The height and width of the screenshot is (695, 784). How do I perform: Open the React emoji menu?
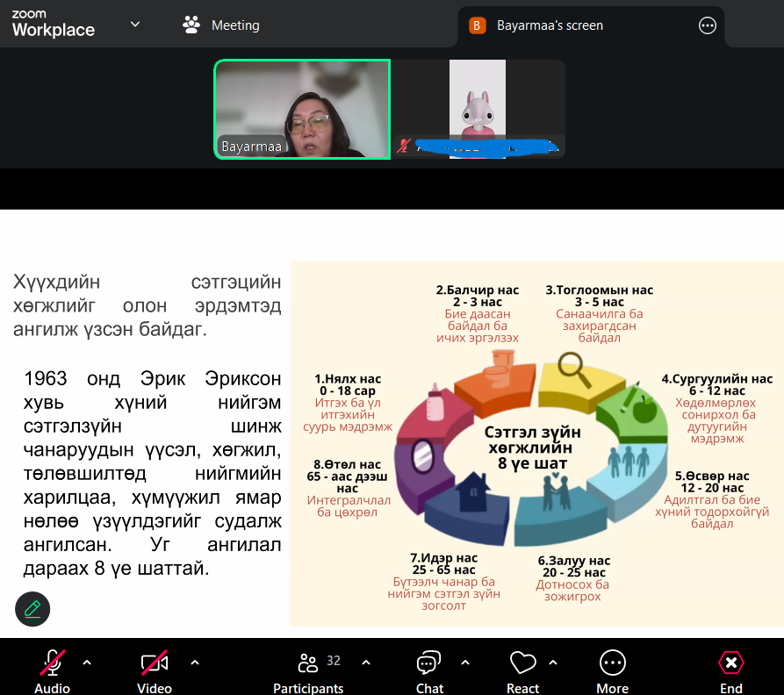522,671
